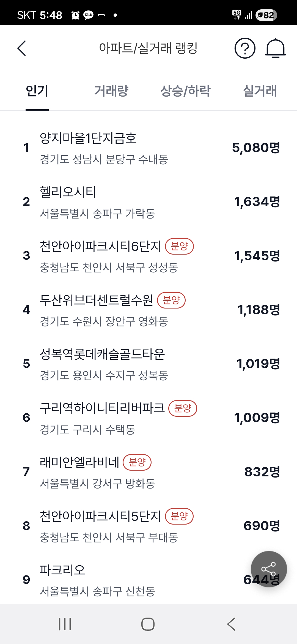
Task: Switch to the 인기 tab
Action: (x=37, y=91)
